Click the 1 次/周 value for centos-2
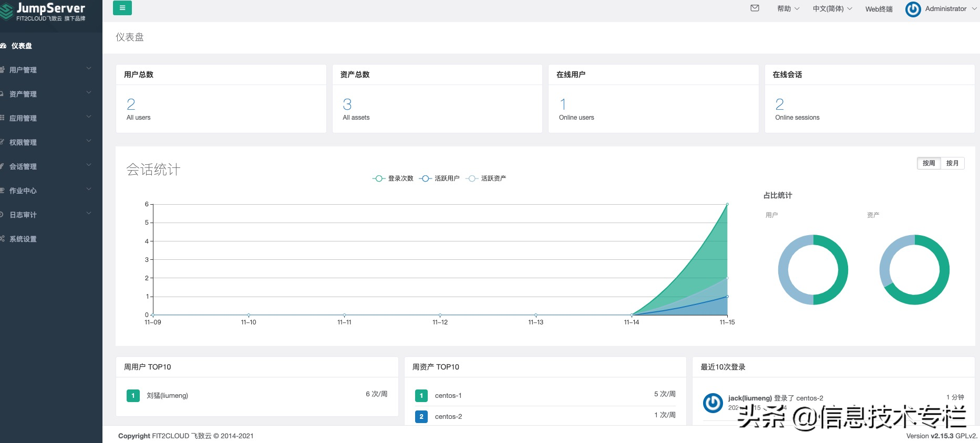 tap(665, 415)
